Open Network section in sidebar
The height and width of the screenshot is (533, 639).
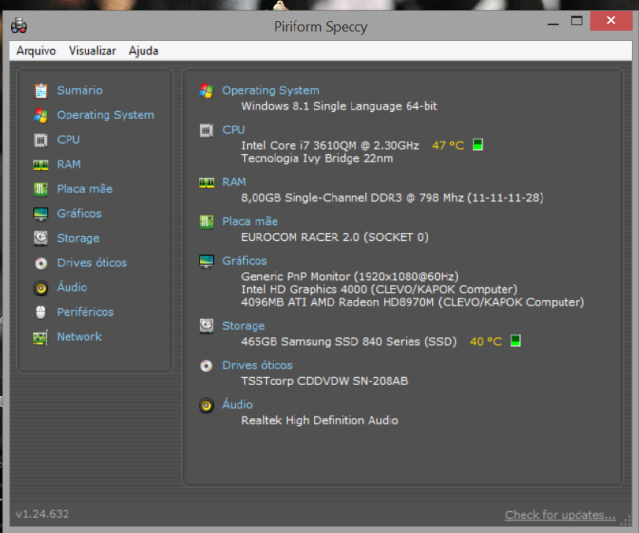click(x=79, y=337)
